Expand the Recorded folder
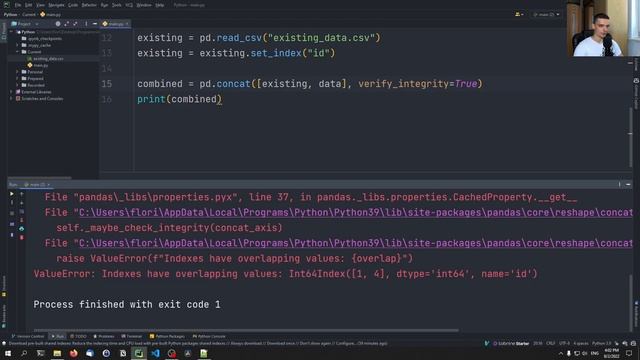Image resolution: width=640 pixels, height=360 pixels. 18,85
